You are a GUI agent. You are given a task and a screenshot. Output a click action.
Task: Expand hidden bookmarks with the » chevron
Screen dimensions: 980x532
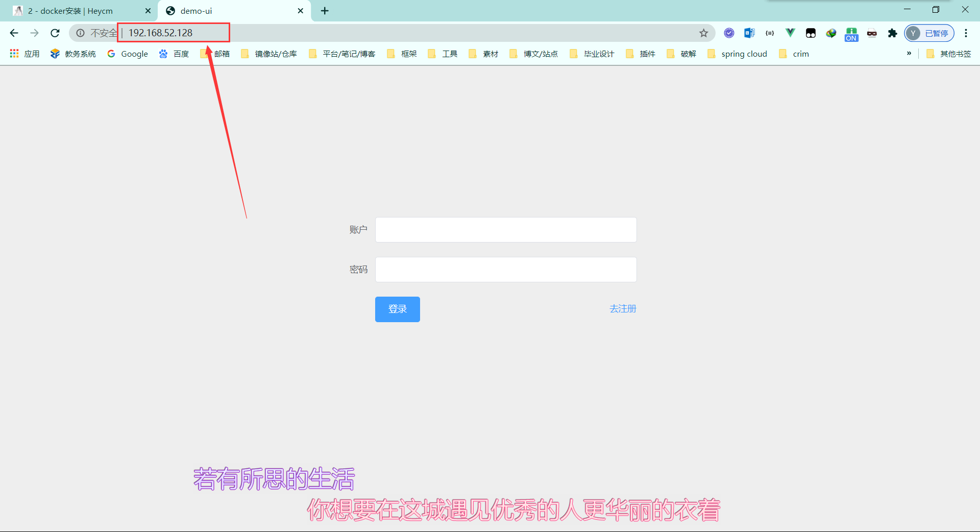[909, 53]
